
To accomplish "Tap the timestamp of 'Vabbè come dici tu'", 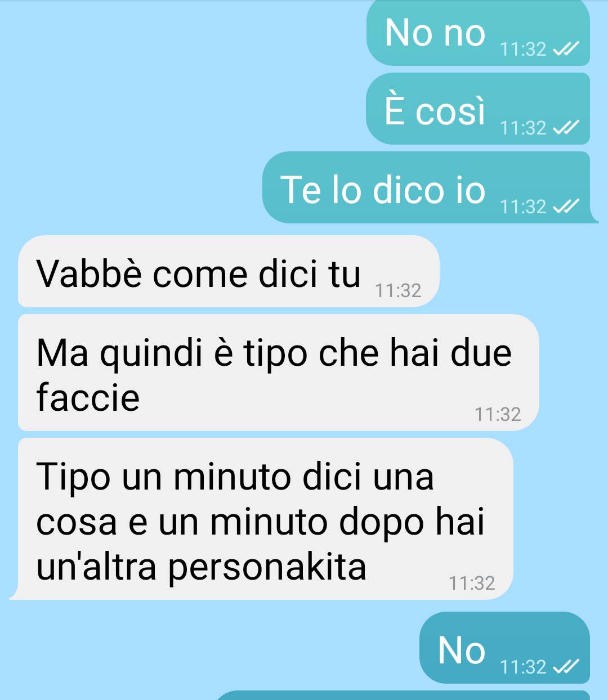I will tap(398, 291).
